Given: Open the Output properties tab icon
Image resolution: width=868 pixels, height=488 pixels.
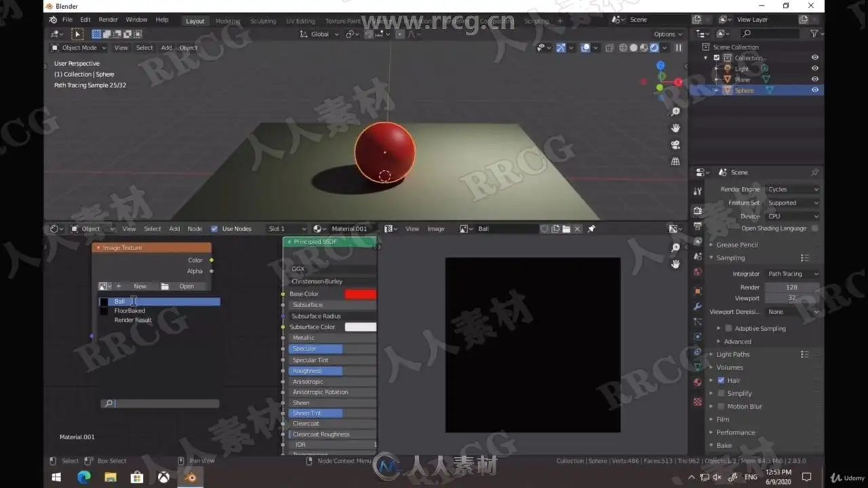Looking at the screenshot, I should click(x=697, y=226).
